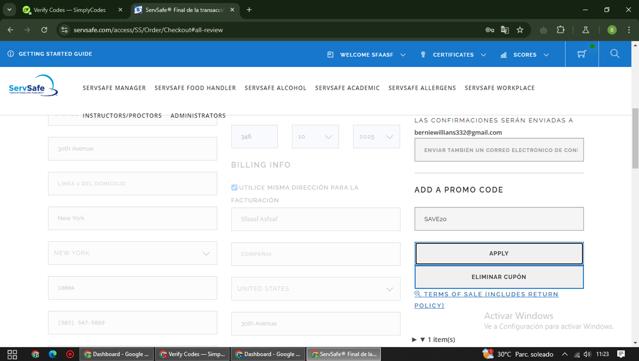
Task: Reload the page
Action: pos(44,30)
